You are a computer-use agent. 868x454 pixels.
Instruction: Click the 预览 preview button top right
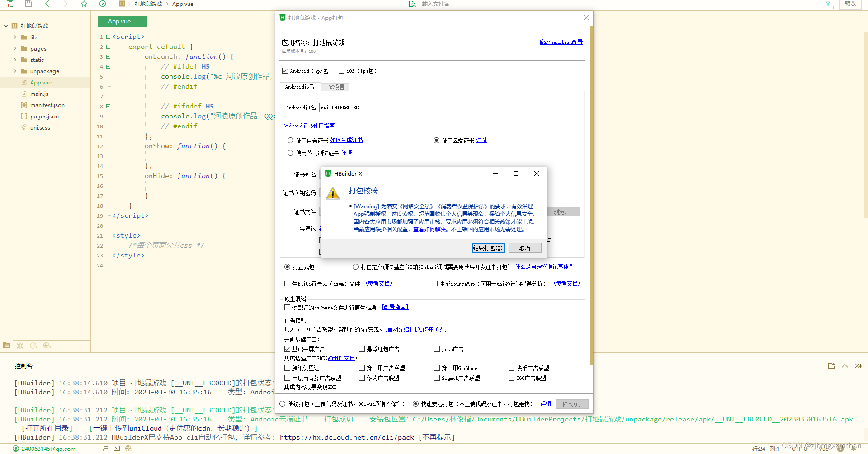850,4
